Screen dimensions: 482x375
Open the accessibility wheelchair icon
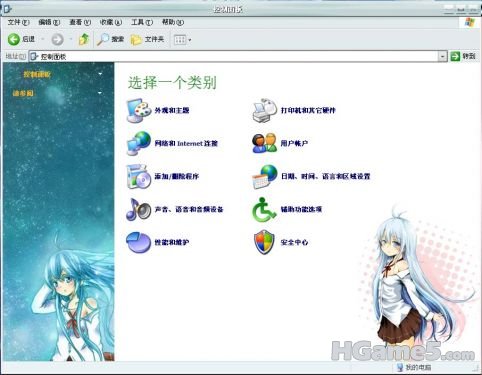point(265,209)
